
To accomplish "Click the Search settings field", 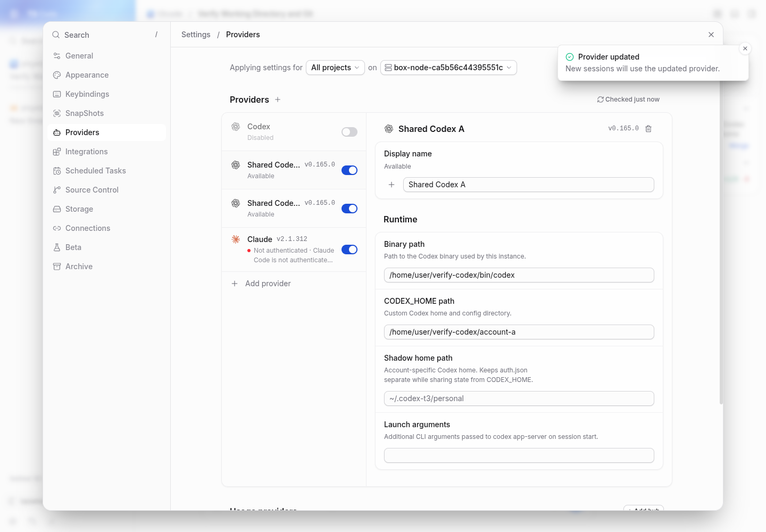I will click(106, 35).
